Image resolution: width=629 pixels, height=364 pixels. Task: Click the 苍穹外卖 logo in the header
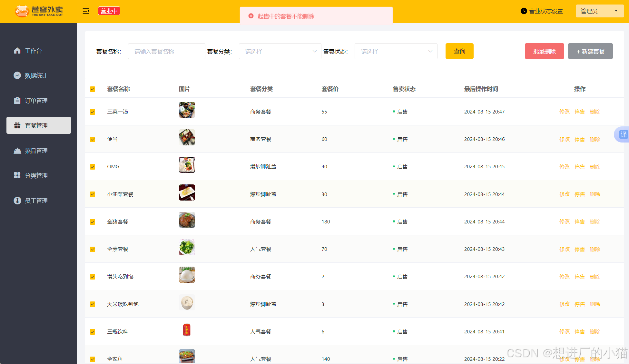coord(39,11)
